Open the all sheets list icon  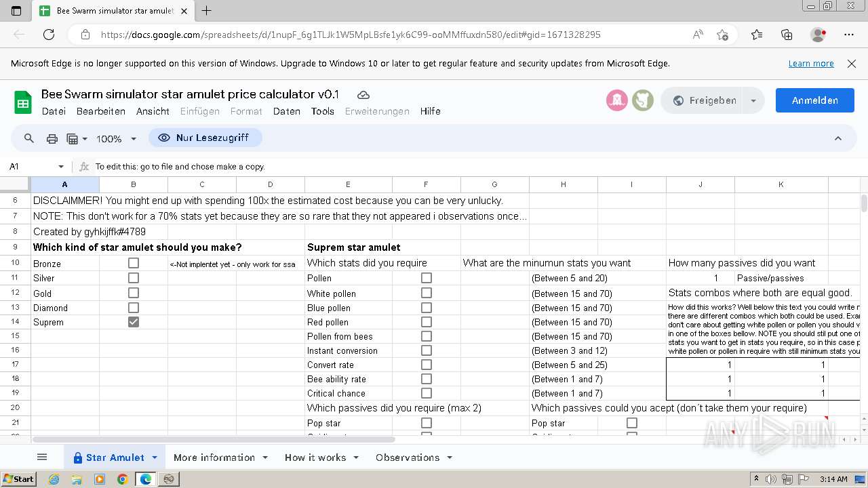[42, 457]
